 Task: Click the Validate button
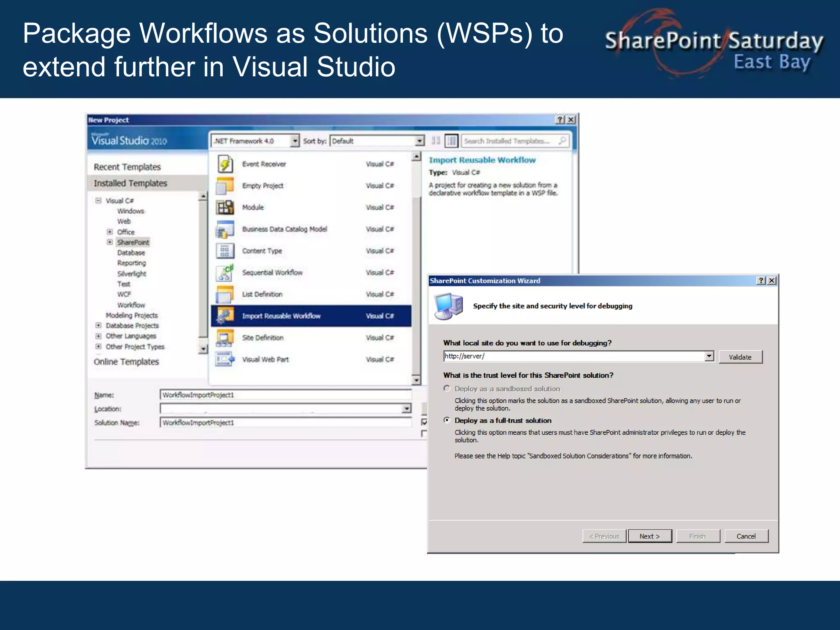coord(740,357)
